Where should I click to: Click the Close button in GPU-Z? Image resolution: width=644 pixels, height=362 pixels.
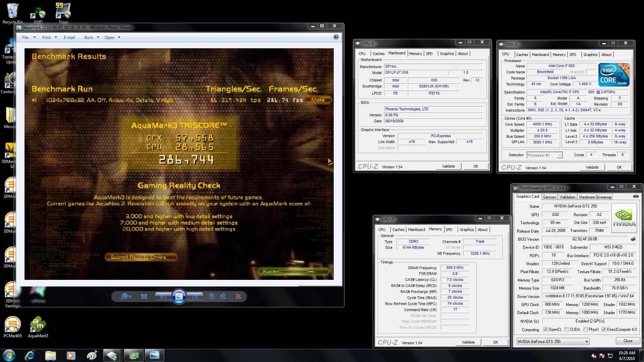[x=627, y=341]
